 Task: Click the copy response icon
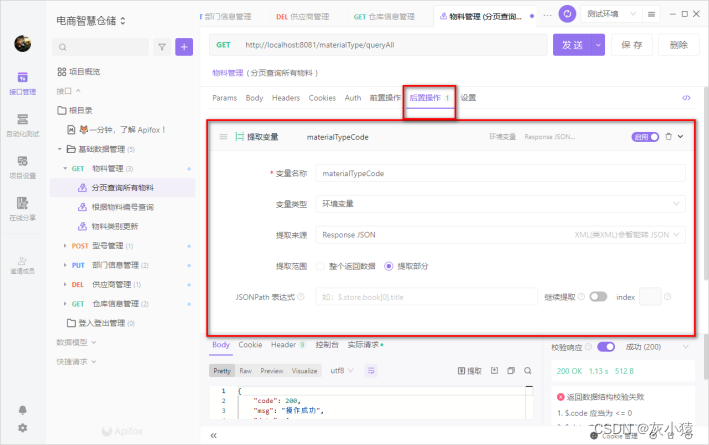[x=511, y=370]
